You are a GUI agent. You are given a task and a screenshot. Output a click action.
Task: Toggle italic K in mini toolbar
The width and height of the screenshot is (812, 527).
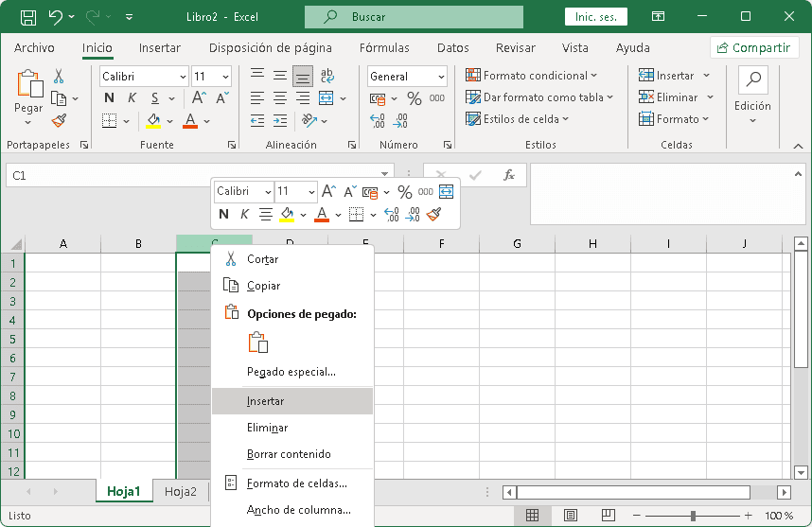point(244,214)
